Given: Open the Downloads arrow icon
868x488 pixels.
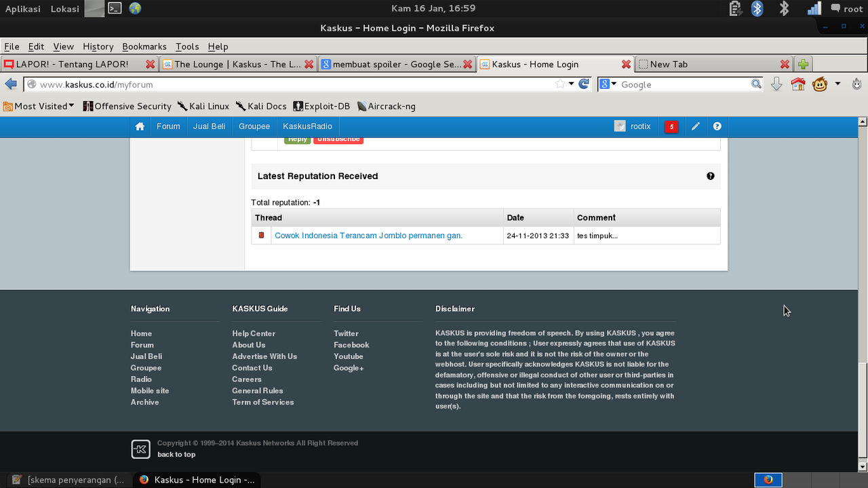Looking at the screenshot, I should click(x=777, y=84).
